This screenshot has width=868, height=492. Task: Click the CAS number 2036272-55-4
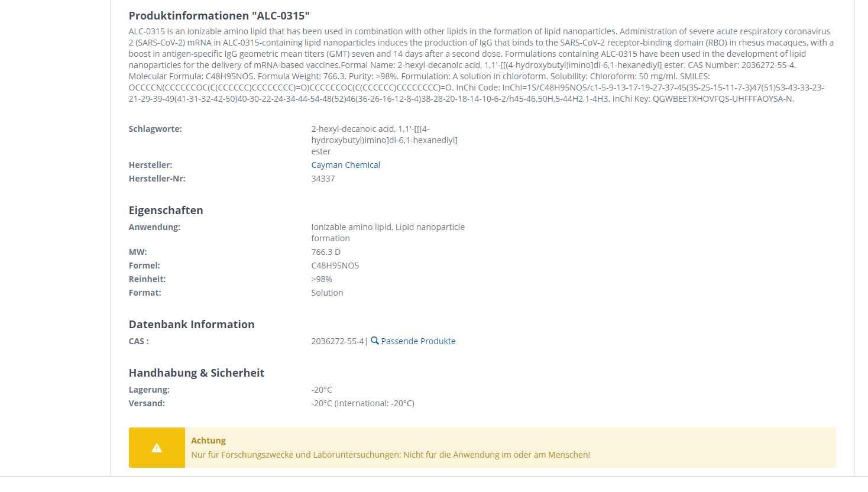point(337,341)
